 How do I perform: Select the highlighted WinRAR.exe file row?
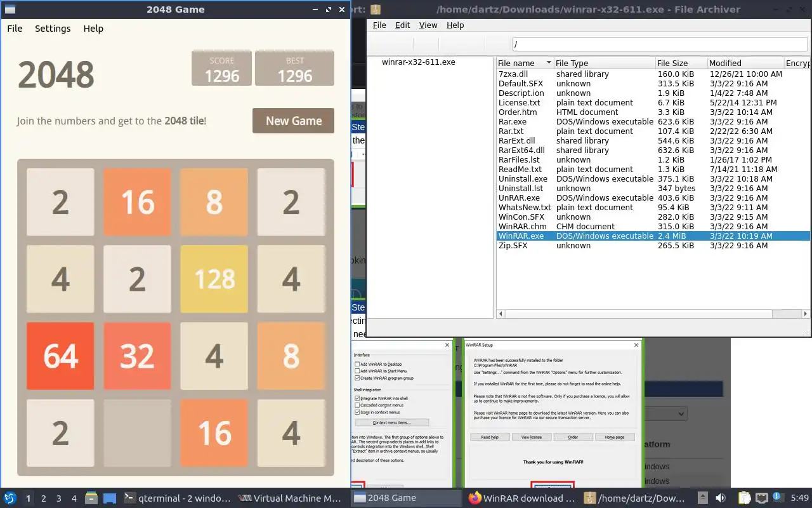[653, 236]
